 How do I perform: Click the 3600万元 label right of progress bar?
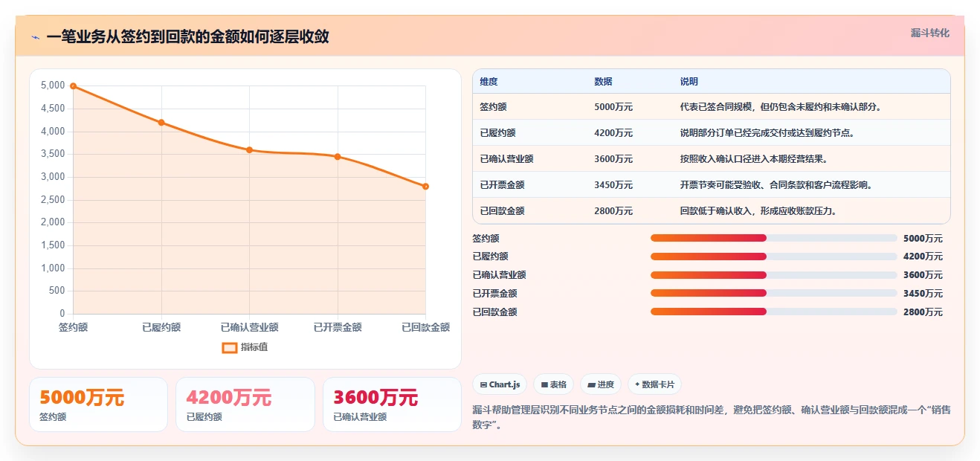coord(923,275)
